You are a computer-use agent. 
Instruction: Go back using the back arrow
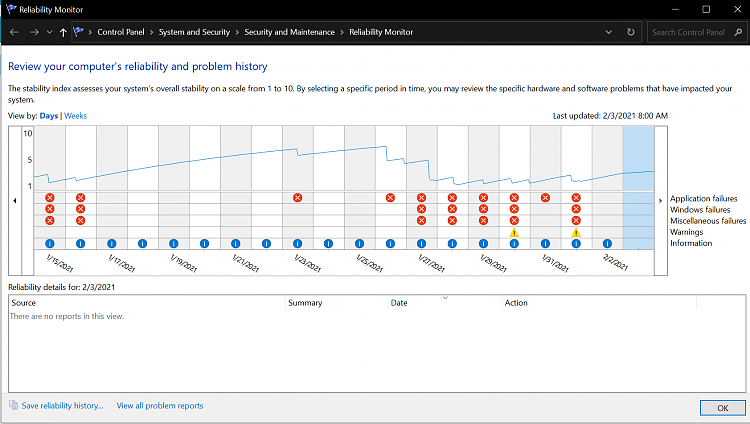point(14,32)
